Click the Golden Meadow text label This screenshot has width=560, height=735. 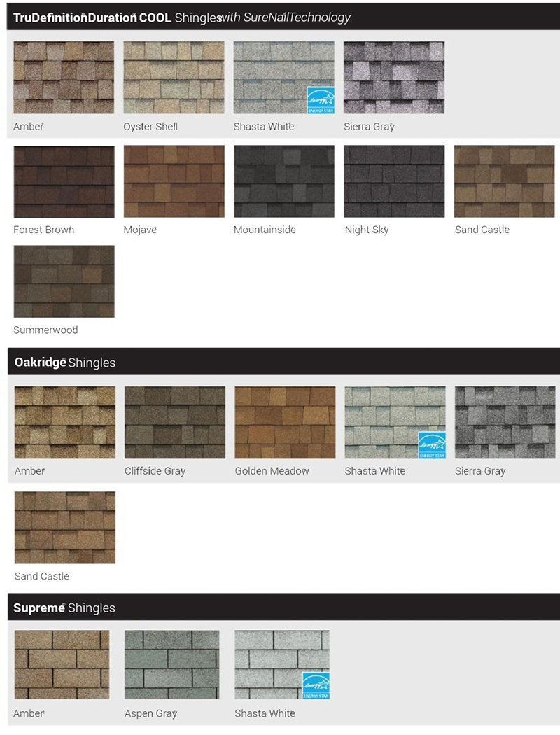(x=272, y=471)
